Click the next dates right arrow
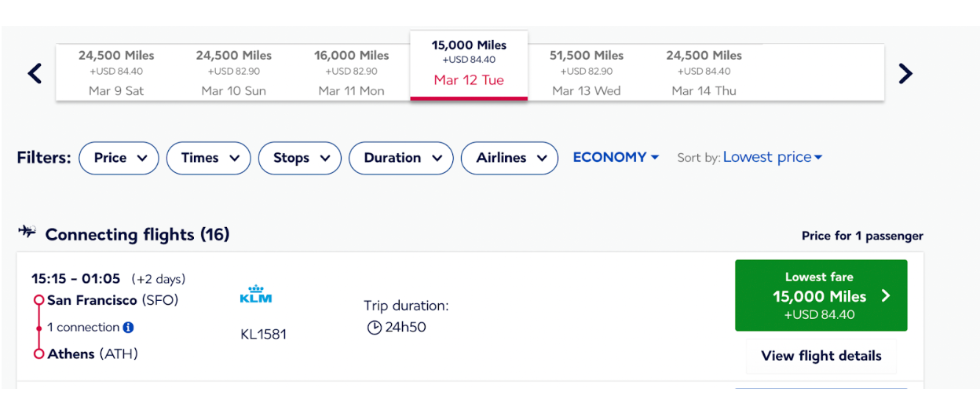The image size is (980, 396). click(x=905, y=74)
